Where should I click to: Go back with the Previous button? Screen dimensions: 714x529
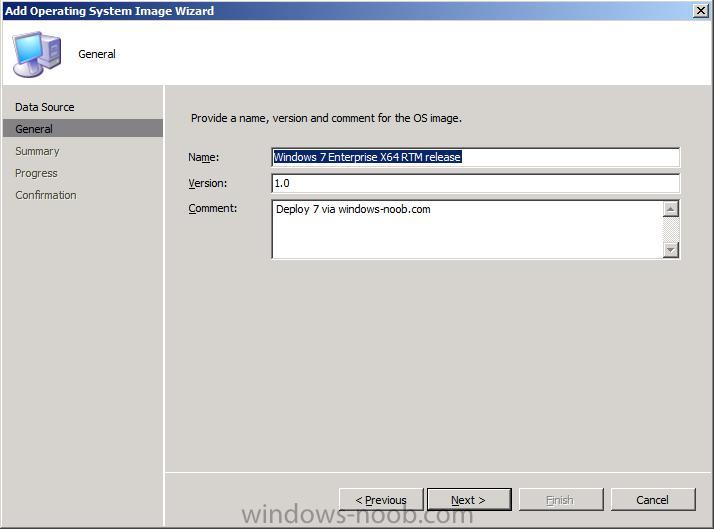pyautogui.click(x=381, y=500)
